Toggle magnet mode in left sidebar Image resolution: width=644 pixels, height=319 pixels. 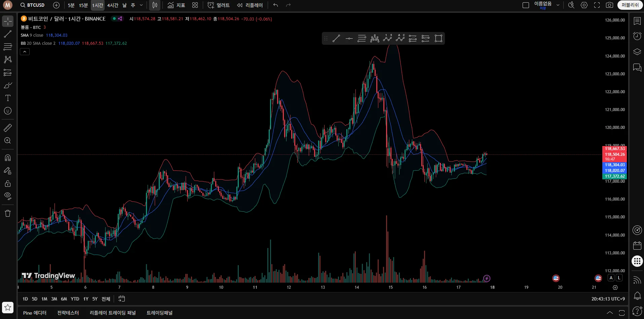(8, 158)
